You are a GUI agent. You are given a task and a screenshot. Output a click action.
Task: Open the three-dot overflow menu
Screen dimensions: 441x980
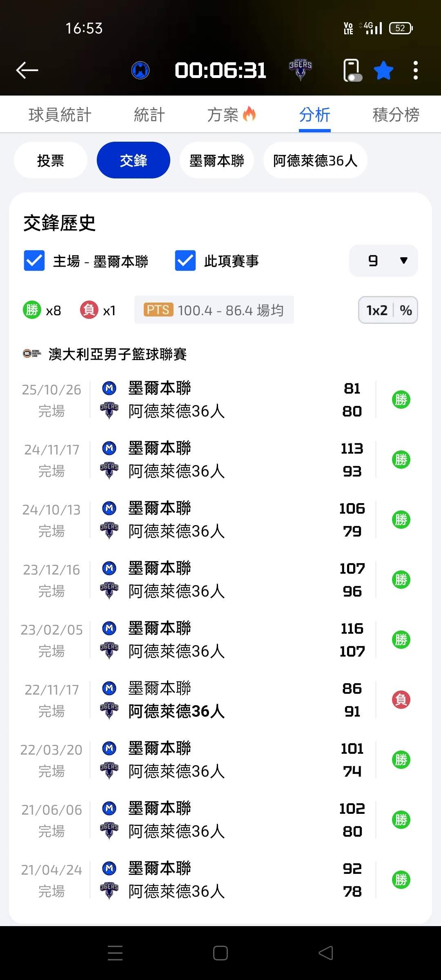click(x=416, y=70)
